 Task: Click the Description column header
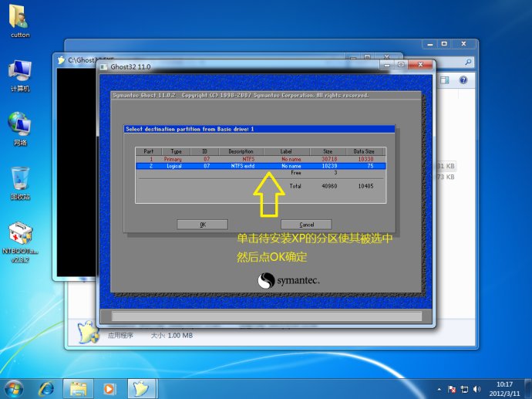pyautogui.click(x=241, y=151)
